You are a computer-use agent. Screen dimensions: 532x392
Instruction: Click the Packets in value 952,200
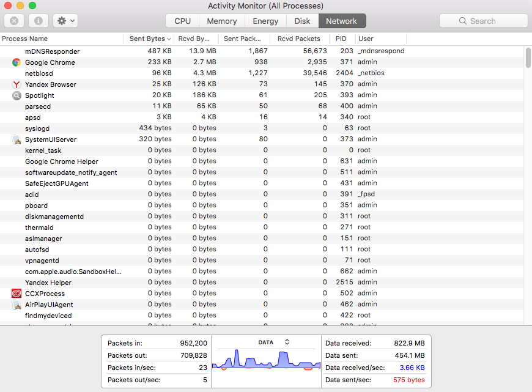coord(193,343)
